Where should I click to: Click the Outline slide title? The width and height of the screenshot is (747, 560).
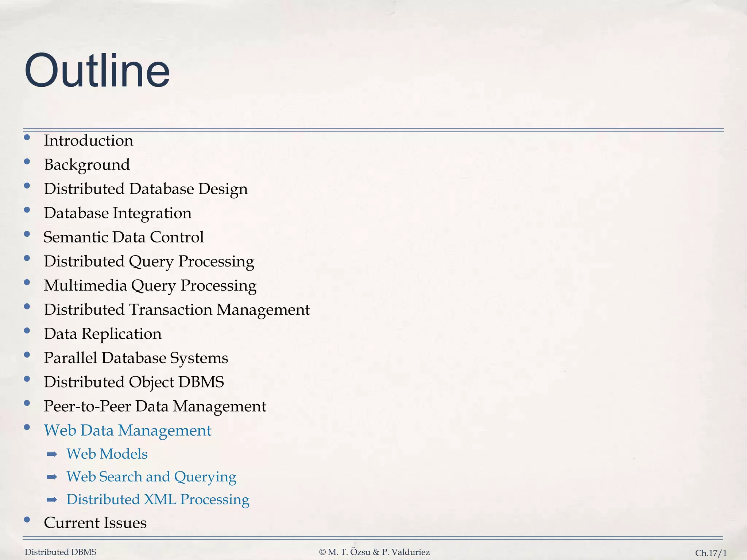click(97, 70)
